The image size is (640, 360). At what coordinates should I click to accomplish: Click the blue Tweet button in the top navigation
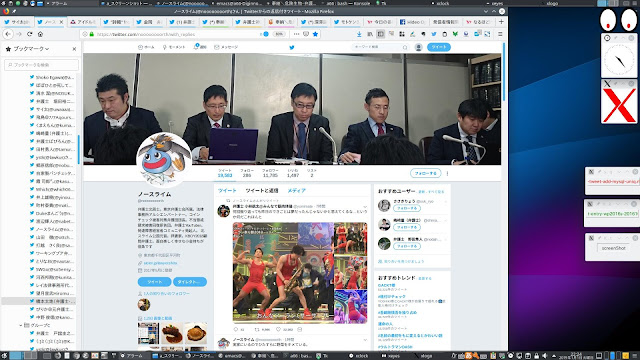click(439, 47)
